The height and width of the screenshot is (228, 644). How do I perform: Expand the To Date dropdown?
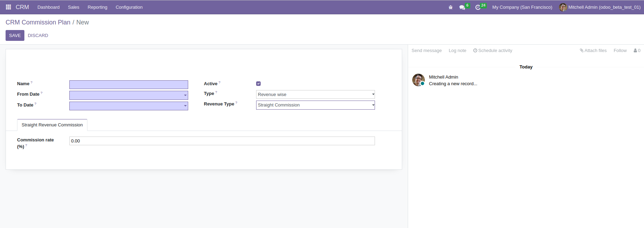[x=185, y=106]
